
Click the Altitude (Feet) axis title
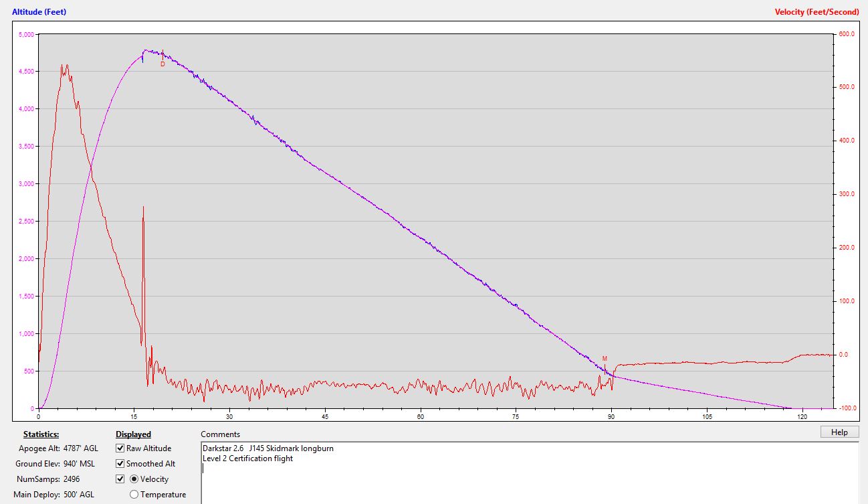(x=39, y=12)
